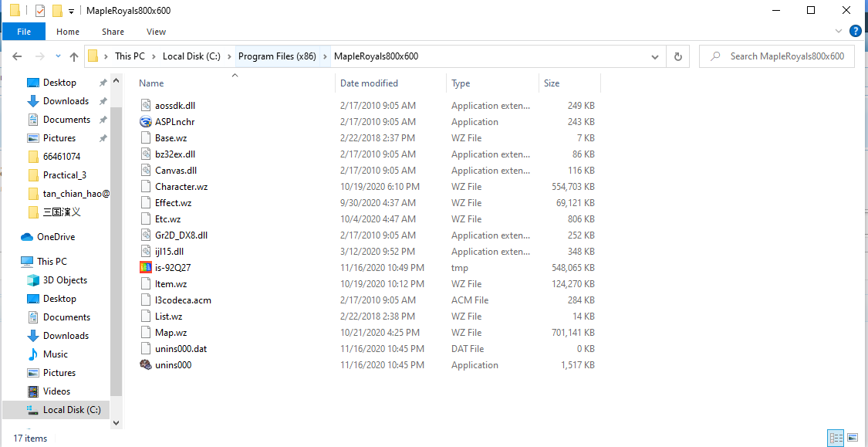Open the Music folder in sidebar
868x447 pixels.
[x=56, y=354]
